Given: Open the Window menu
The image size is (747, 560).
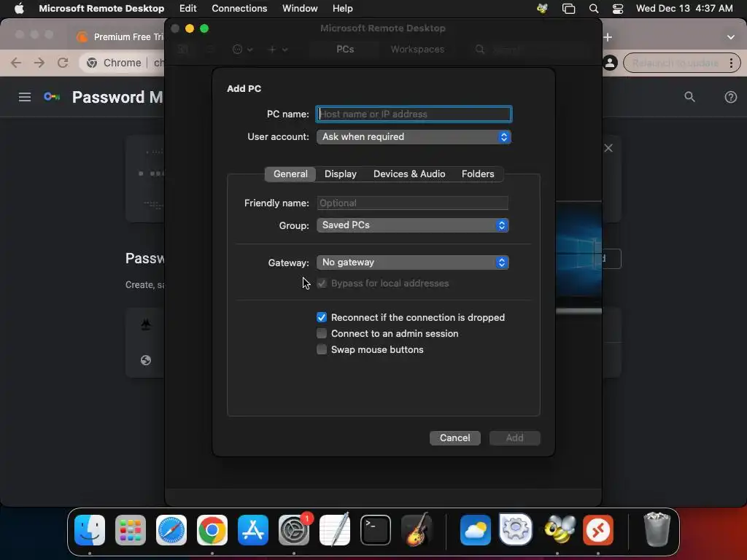Looking at the screenshot, I should (x=300, y=9).
